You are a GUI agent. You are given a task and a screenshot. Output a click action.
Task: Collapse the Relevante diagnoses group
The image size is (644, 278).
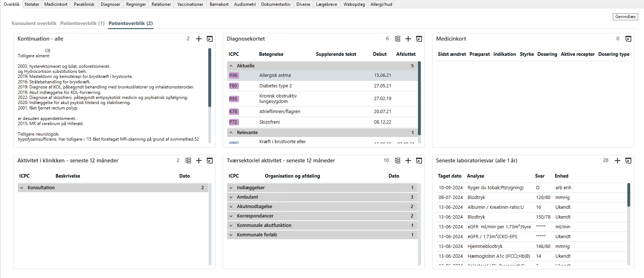click(x=231, y=133)
